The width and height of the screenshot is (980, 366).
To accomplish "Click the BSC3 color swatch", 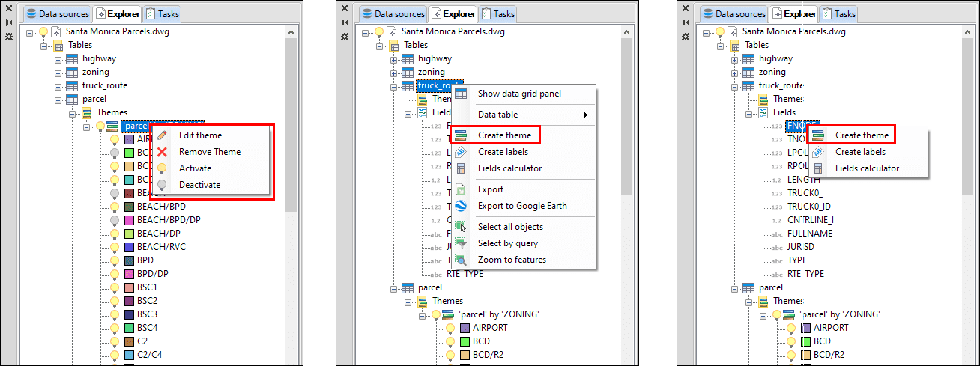I will tap(130, 314).
